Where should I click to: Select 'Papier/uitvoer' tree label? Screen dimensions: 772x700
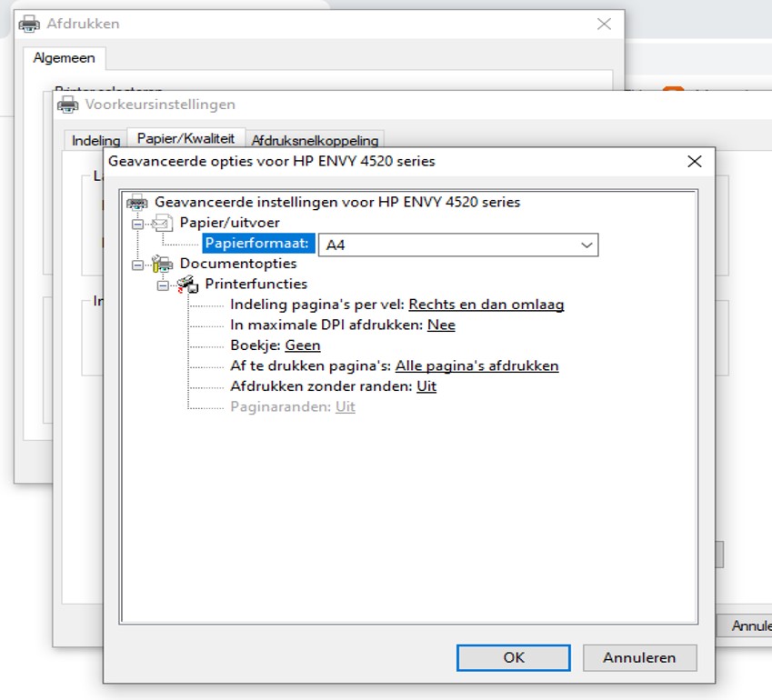point(229,223)
